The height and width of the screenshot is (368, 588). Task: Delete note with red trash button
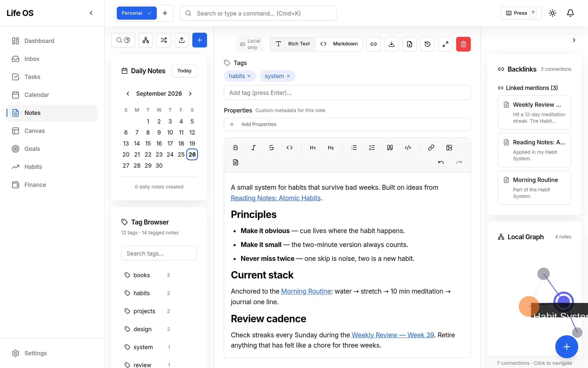(463, 44)
